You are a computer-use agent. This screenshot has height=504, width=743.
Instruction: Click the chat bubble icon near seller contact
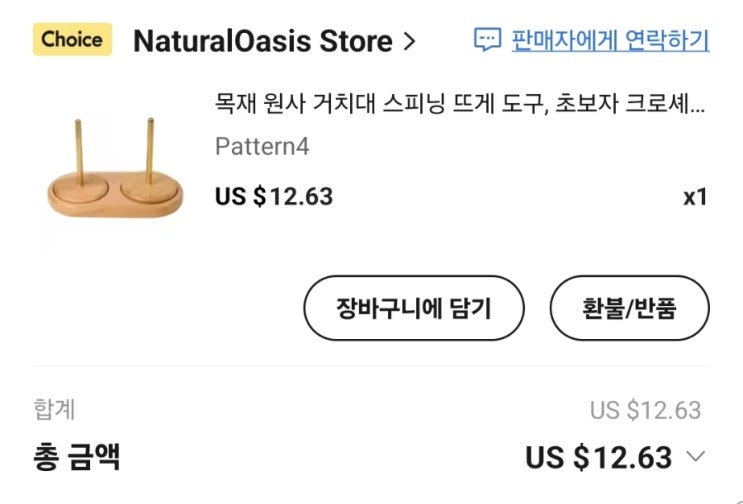coord(487,40)
